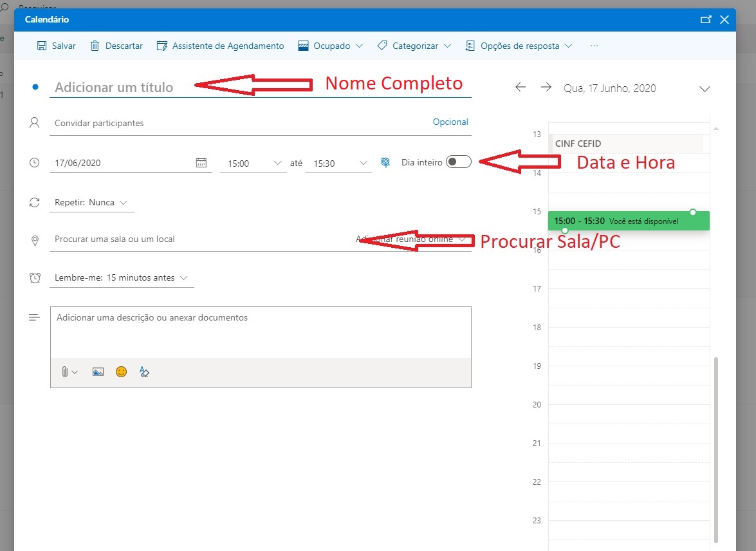Click the time zone globe icon
This screenshot has height=551, width=756.
(x=385, y=163)
